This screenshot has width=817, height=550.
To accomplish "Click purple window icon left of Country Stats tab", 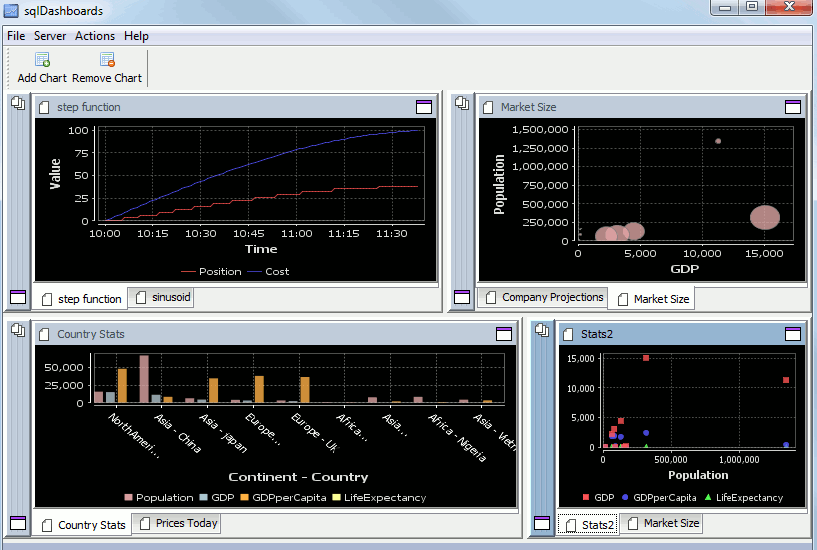I will [x=18, y=523].
